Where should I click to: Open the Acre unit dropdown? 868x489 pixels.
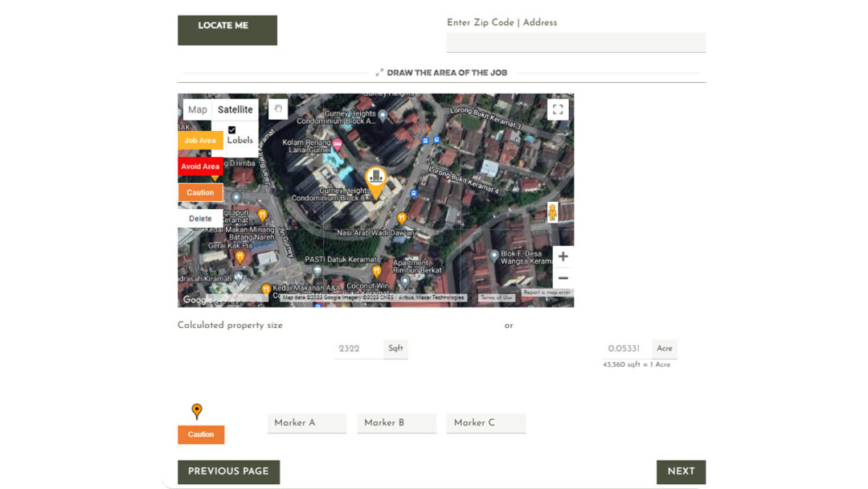point(664,347)
